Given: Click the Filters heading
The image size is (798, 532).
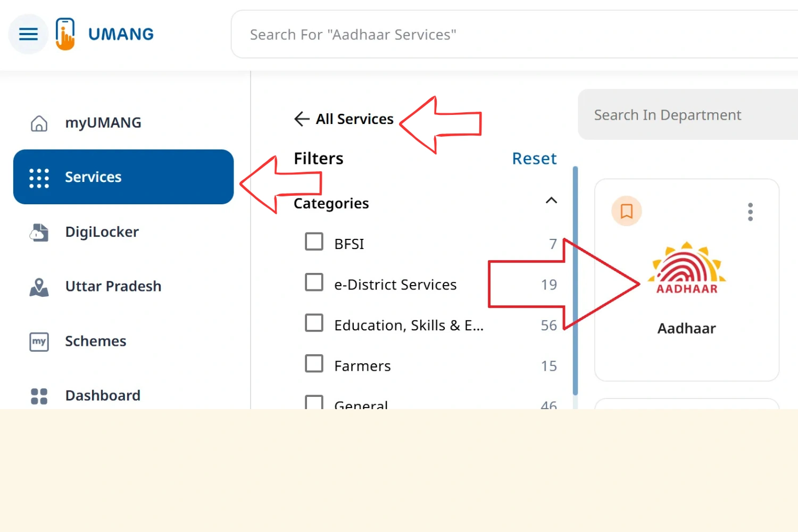Looking at the screenshot, I should tap(319, 159).
